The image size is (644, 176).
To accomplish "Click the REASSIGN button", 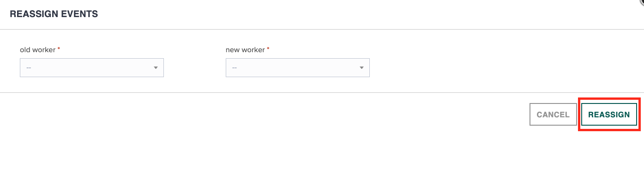I will pyautogui.click(x=609, y=115).
